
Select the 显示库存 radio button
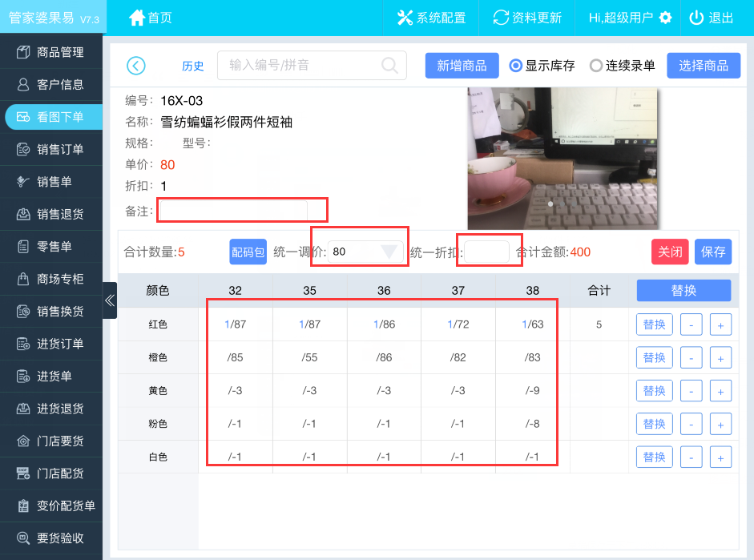click(x=515, y=66)
